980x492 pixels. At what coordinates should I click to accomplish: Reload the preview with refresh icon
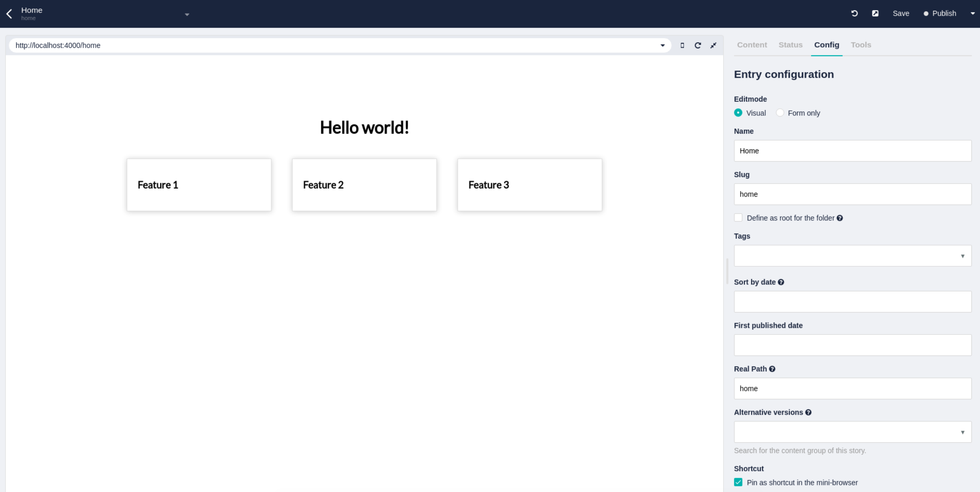coord(698,45)
